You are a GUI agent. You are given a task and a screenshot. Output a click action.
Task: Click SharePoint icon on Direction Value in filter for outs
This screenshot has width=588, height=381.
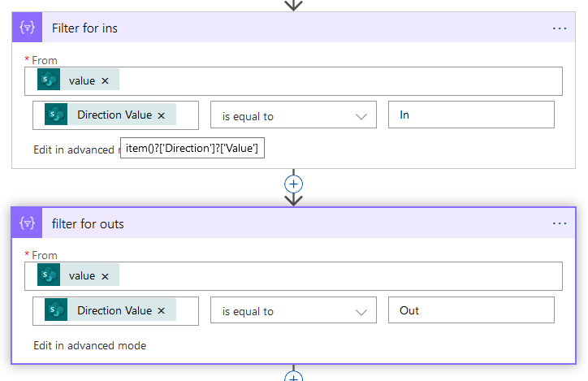click(x=56, y=311)
